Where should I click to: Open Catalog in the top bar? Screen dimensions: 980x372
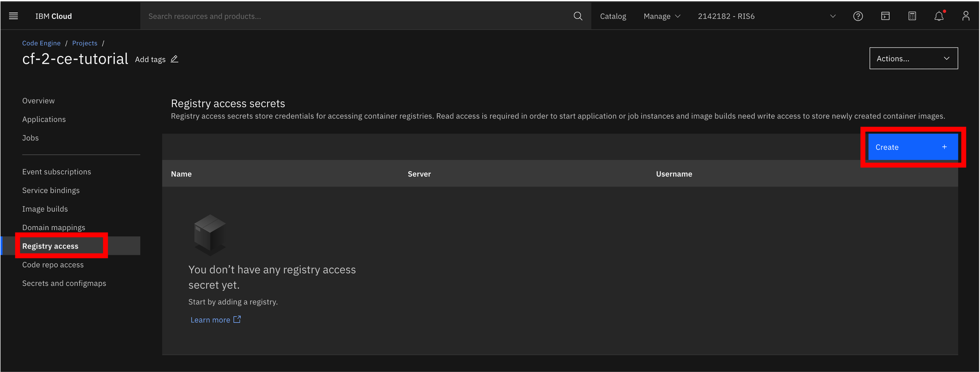click(x=613, y=16)
